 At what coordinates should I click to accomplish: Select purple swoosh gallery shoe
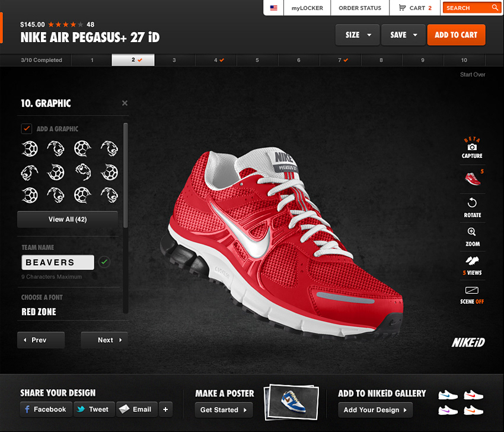(448, 411)
